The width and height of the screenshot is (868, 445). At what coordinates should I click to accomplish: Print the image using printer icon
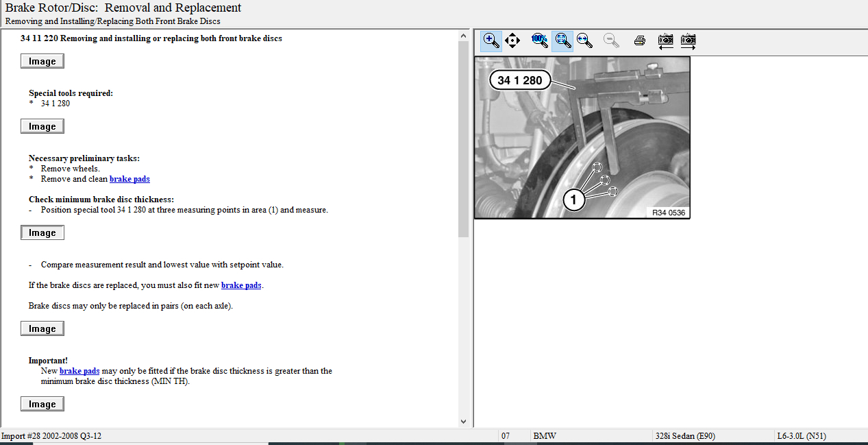pyautogui.click(x=640, y=40)
